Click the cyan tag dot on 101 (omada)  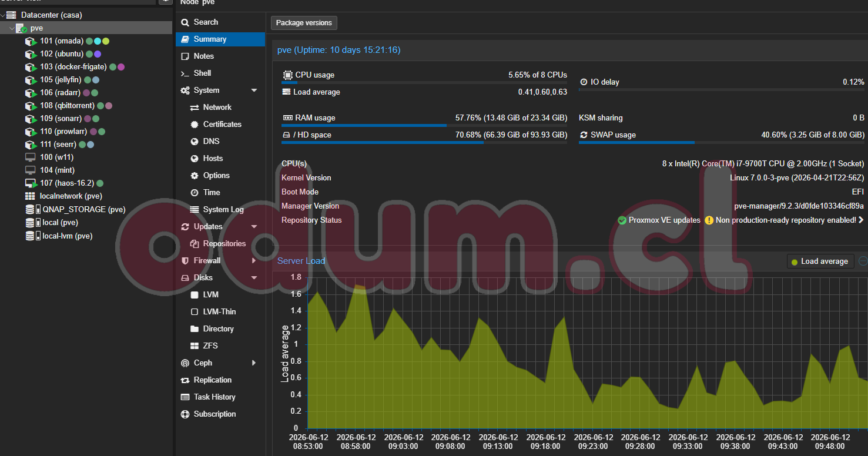tap(98, 41)
